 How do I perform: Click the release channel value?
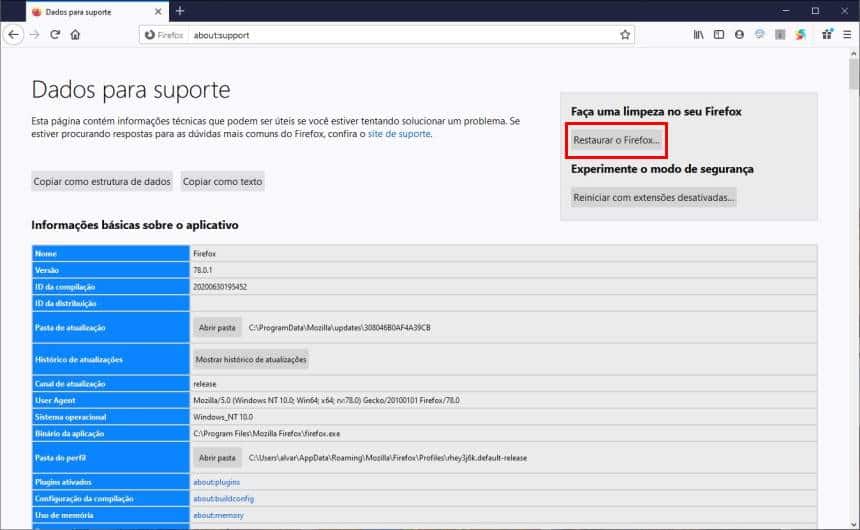(x=205, y=384)
